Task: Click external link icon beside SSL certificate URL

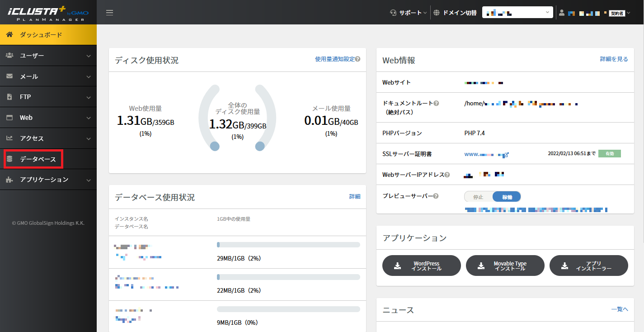Action: (x=506, y=155)
